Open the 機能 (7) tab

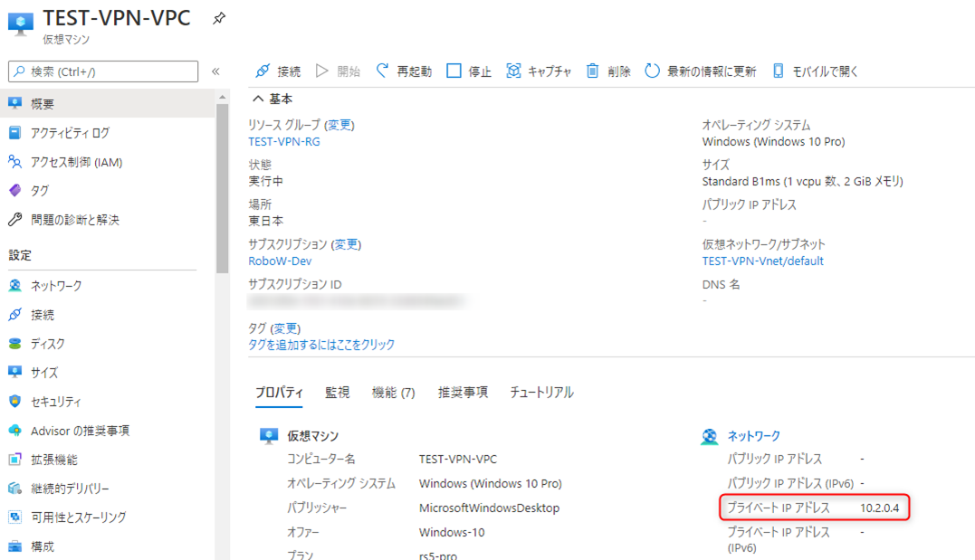click(x=394, y=393)
